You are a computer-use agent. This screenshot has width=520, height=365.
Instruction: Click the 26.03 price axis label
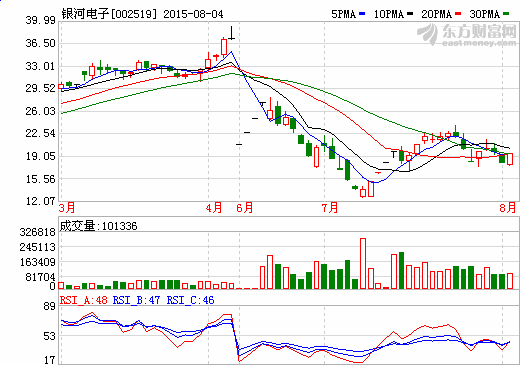[x=40, y=111]
